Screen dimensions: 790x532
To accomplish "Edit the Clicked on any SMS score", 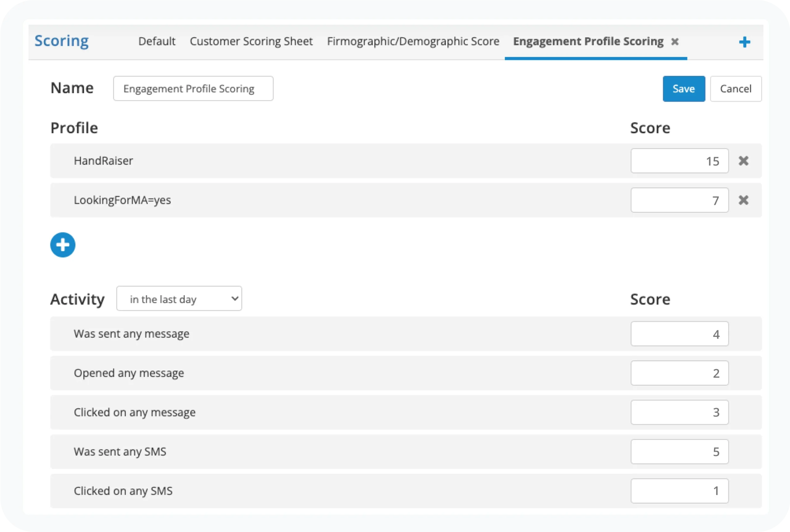I will (679, 491).
